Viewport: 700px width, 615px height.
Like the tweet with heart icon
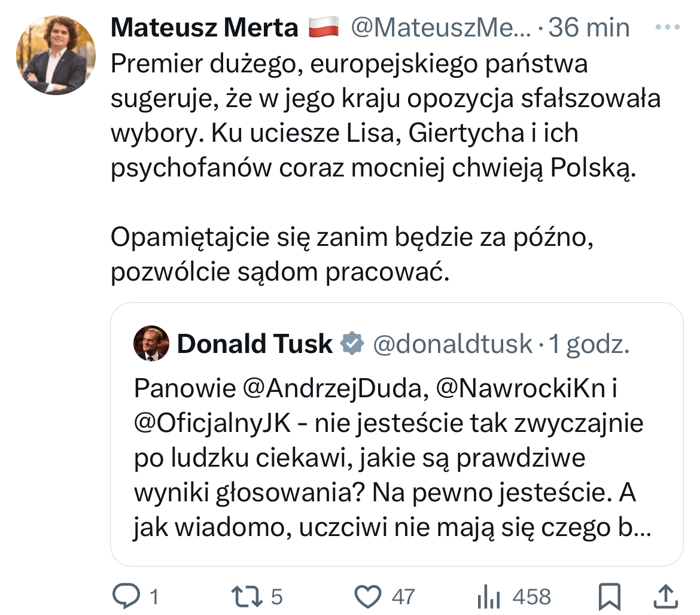(368, 596)
